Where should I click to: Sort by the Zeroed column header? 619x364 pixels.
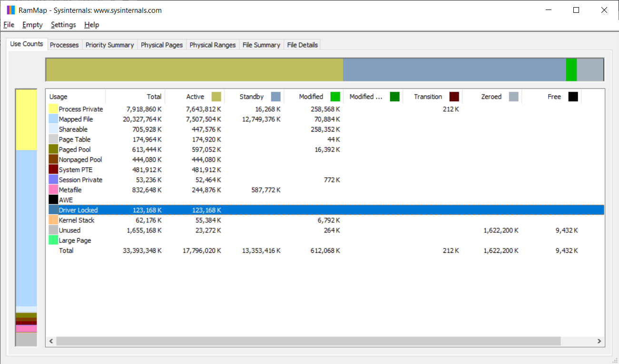[x=492, y=96]
